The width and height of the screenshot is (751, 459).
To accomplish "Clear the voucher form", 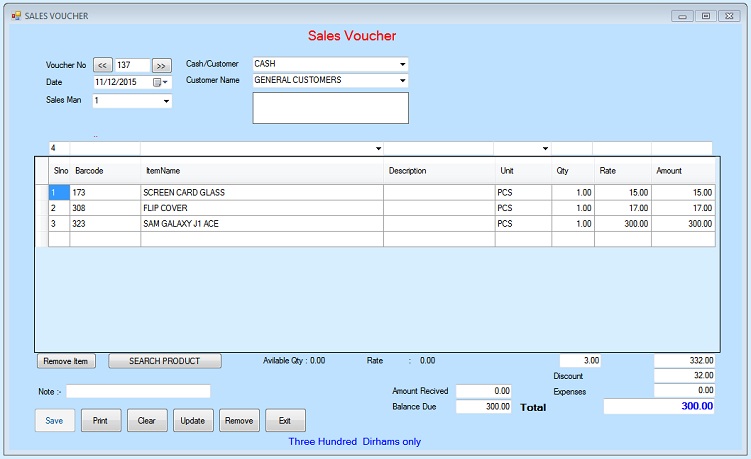I will [146, 420].
